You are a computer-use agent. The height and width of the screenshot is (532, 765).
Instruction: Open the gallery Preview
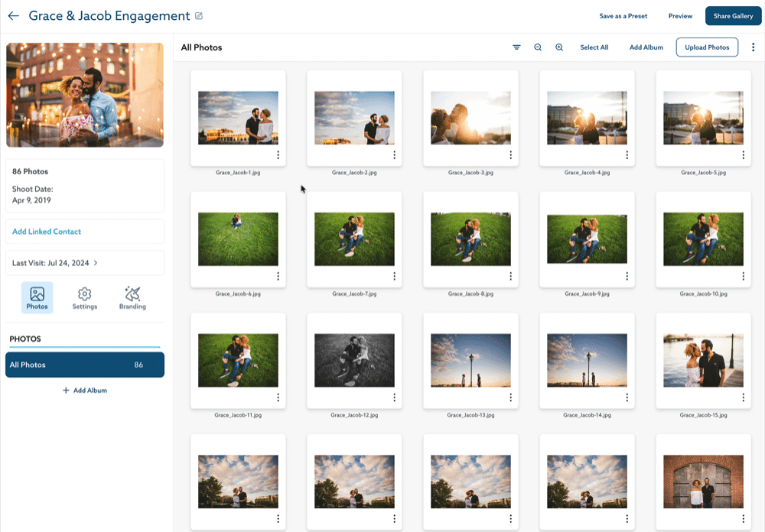(x=680, y=15)
